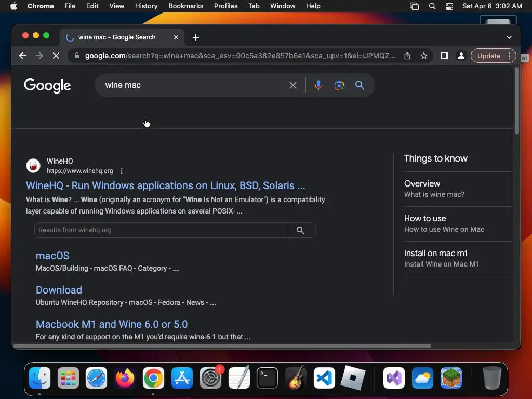The height and width of the screenshot is (399, 532).
Task: Open the Weather app from the dock
Action: point(422,378)
